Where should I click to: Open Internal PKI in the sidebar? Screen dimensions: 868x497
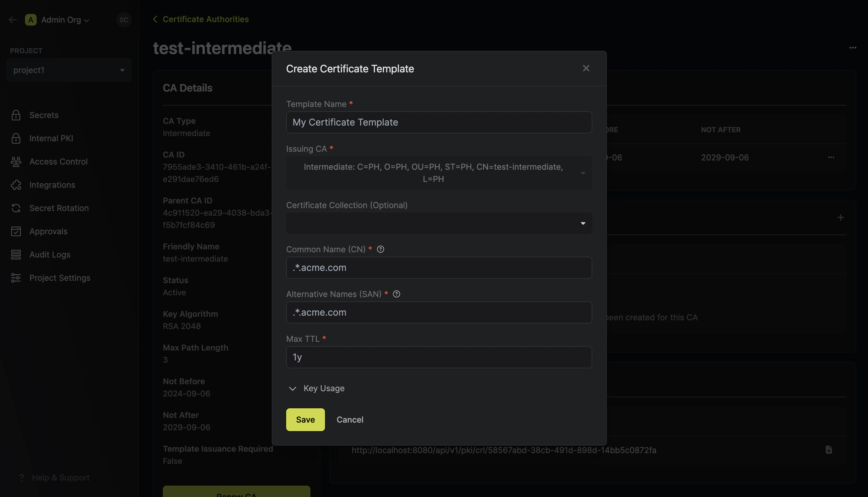(x=51, y=138)
